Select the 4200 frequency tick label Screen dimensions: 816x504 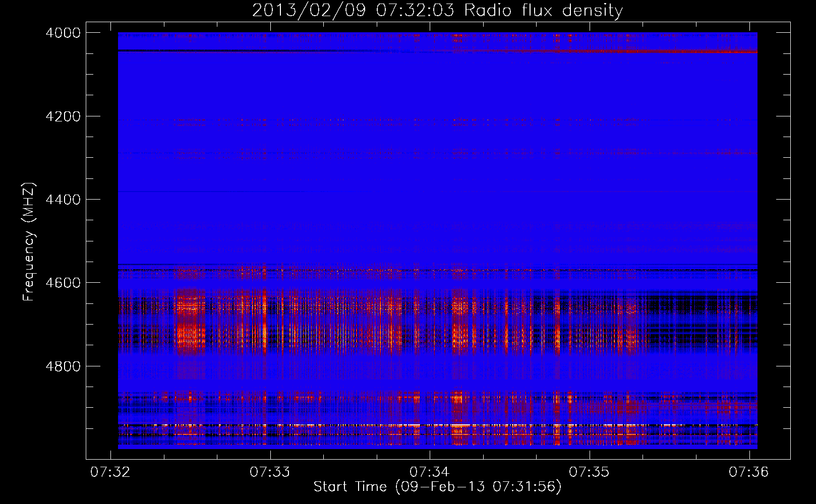(x=63, y=116)
